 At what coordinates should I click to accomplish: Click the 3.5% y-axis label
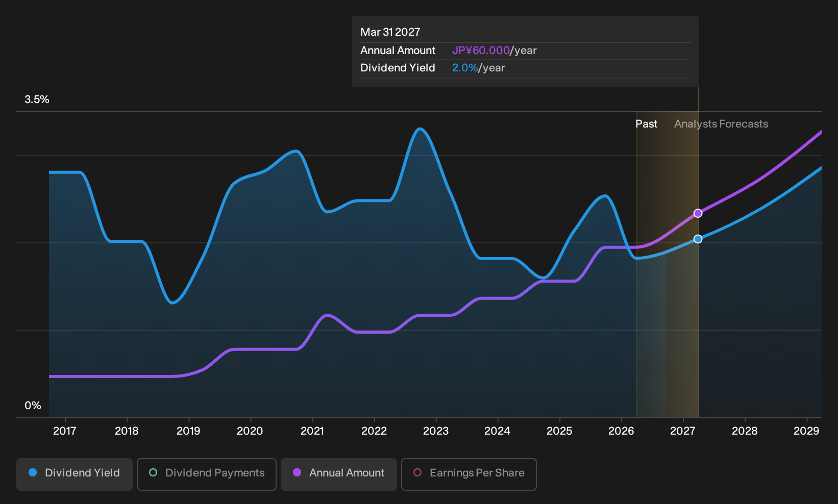[x=37, y=99]
